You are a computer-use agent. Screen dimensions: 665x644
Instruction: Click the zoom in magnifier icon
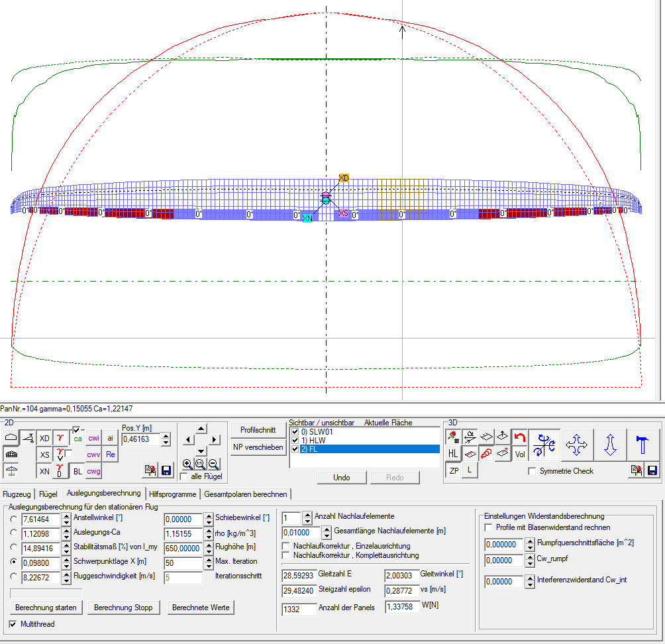click(x=187, y=464)
